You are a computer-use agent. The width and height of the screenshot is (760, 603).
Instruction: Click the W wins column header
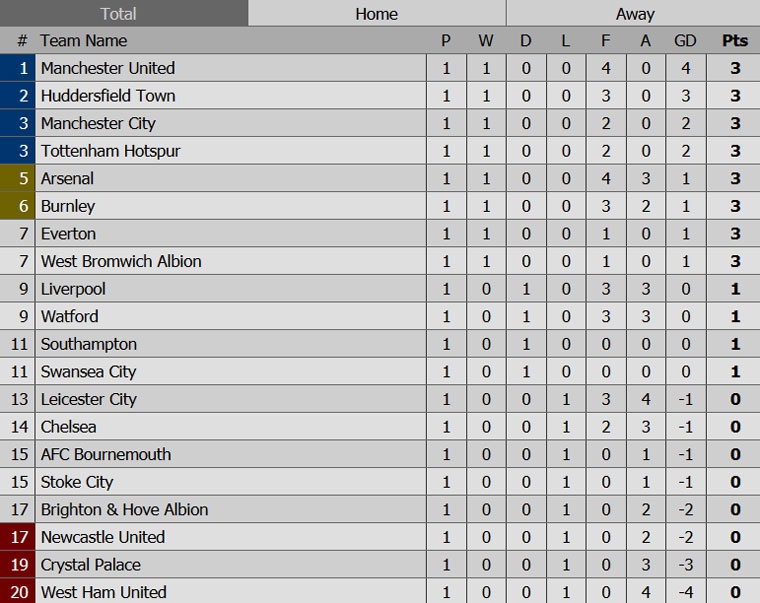pyautogui.click(x=486, y=41)
